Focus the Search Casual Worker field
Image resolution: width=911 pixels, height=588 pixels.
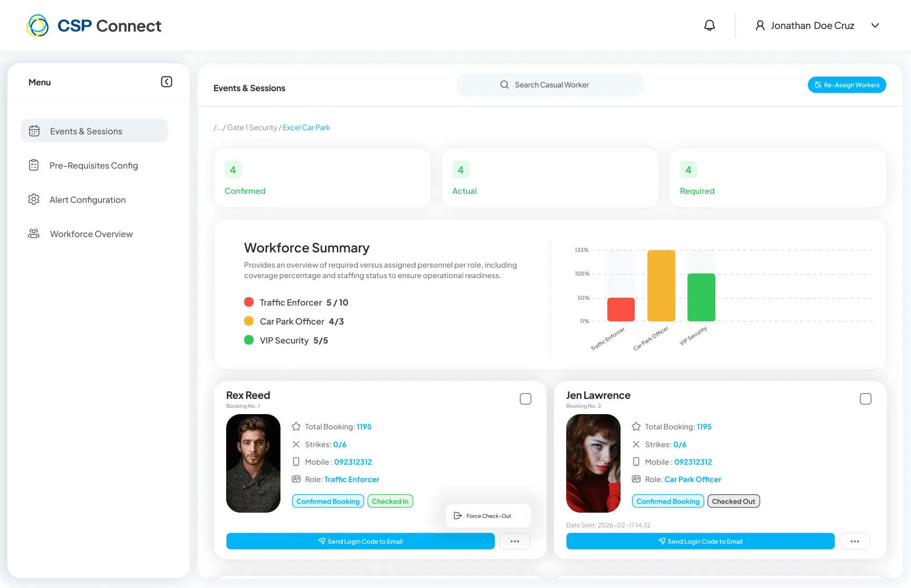[550, 85]
